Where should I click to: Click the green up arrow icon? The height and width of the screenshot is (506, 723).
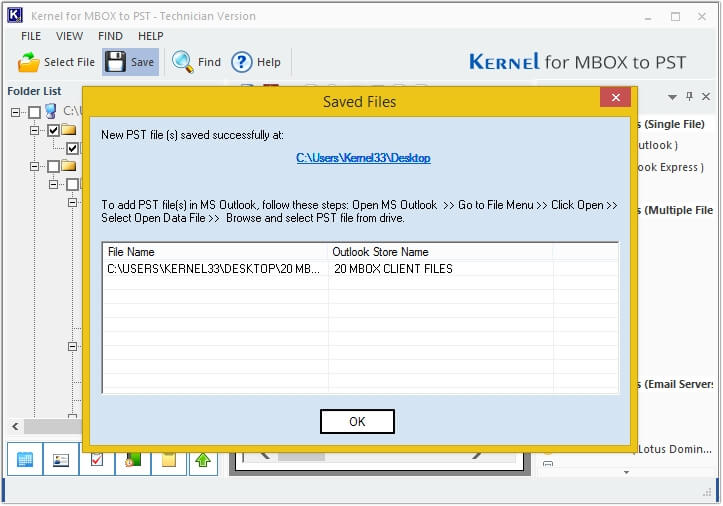point(203,460)
